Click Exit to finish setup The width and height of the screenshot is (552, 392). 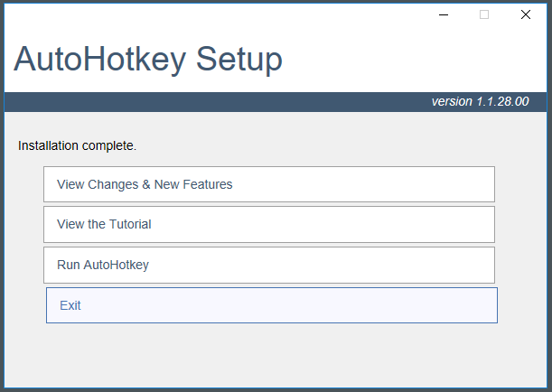click(272, 305)
